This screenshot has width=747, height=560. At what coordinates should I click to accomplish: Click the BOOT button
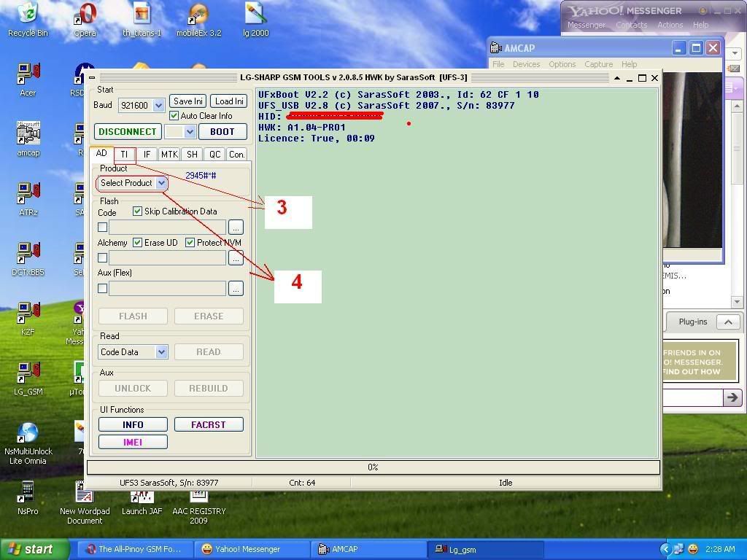pyautogui.click(x=222, y=132)
